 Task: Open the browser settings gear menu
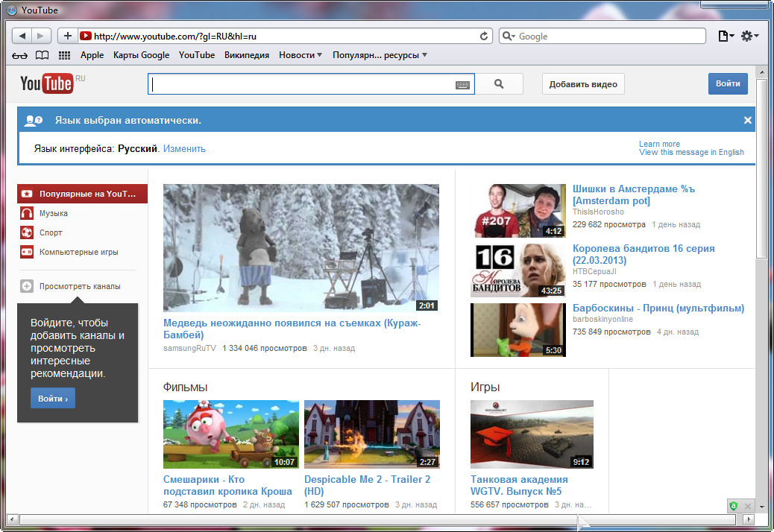[749, 36]
